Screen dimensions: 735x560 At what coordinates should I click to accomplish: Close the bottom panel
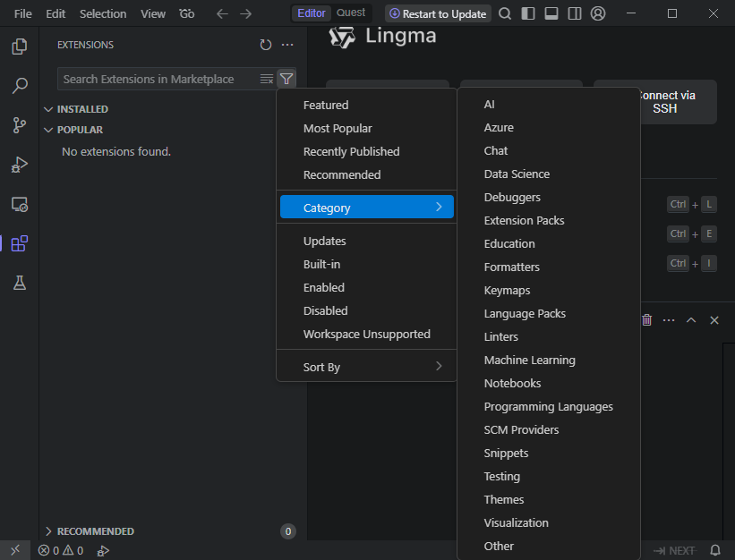(x=714, y=320)
